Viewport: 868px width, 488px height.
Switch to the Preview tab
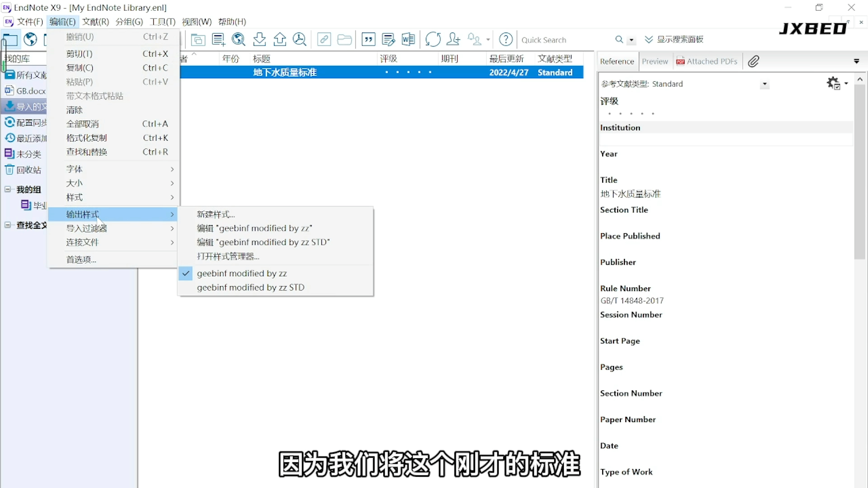(655, 61)
